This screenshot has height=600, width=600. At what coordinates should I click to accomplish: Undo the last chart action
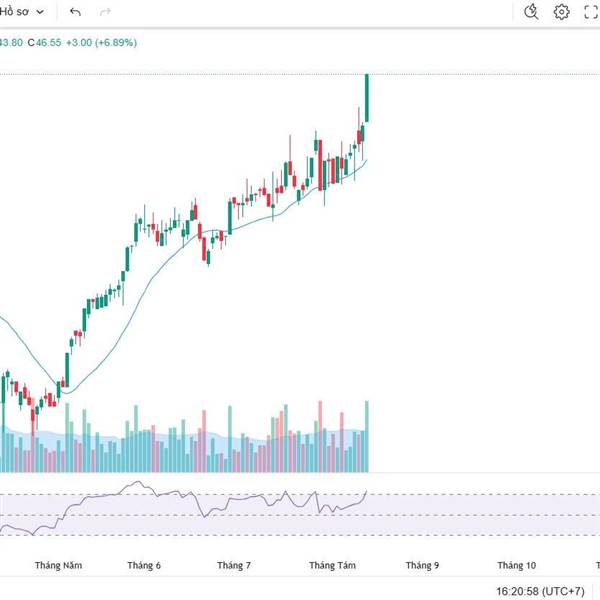pos(75,12)
